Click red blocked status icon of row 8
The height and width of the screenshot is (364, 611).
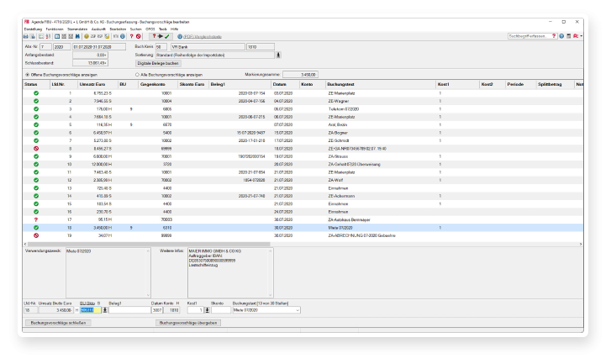[36, 147]
